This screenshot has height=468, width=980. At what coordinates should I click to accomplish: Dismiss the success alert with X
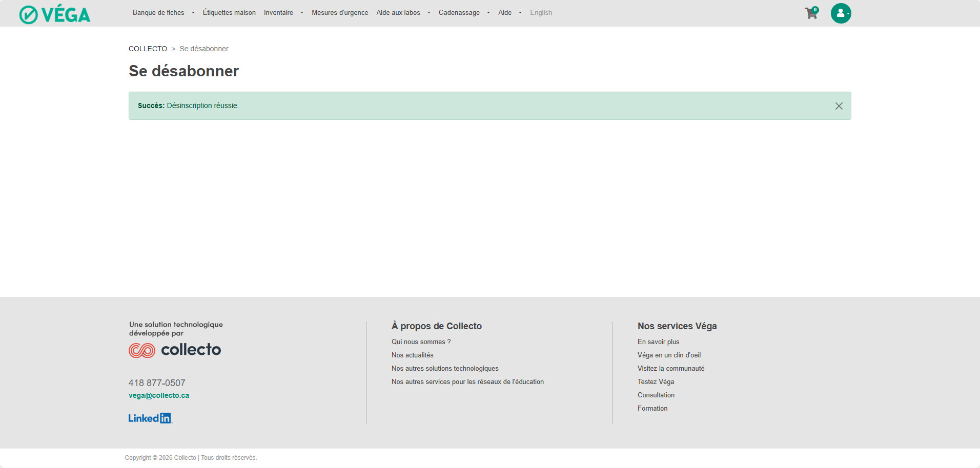839,106
